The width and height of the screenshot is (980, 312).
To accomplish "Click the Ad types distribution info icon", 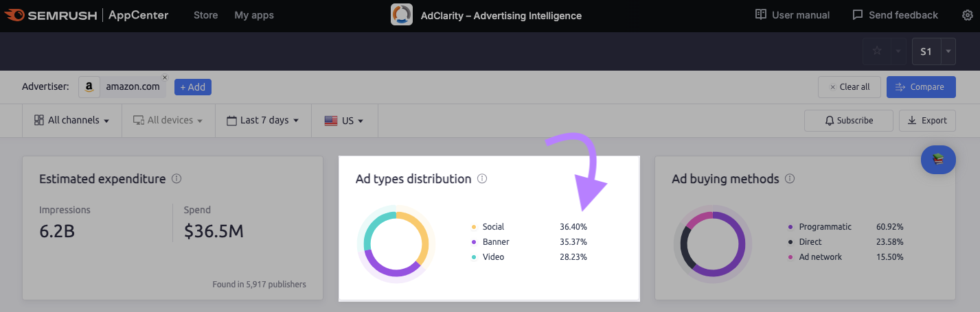I will pos(482,179).
